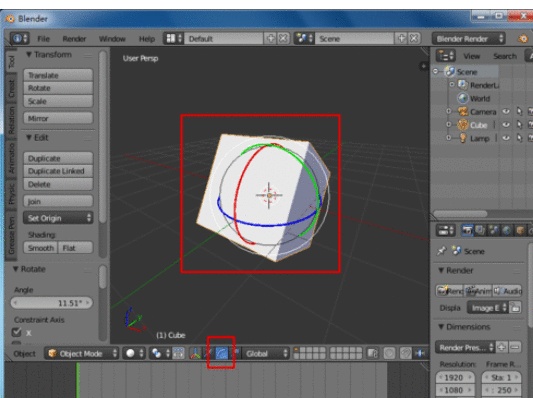The width and height of the screenshot is (533, 398).
Task: Click the layer lock camera icon
Action: [x=373, y=353]
